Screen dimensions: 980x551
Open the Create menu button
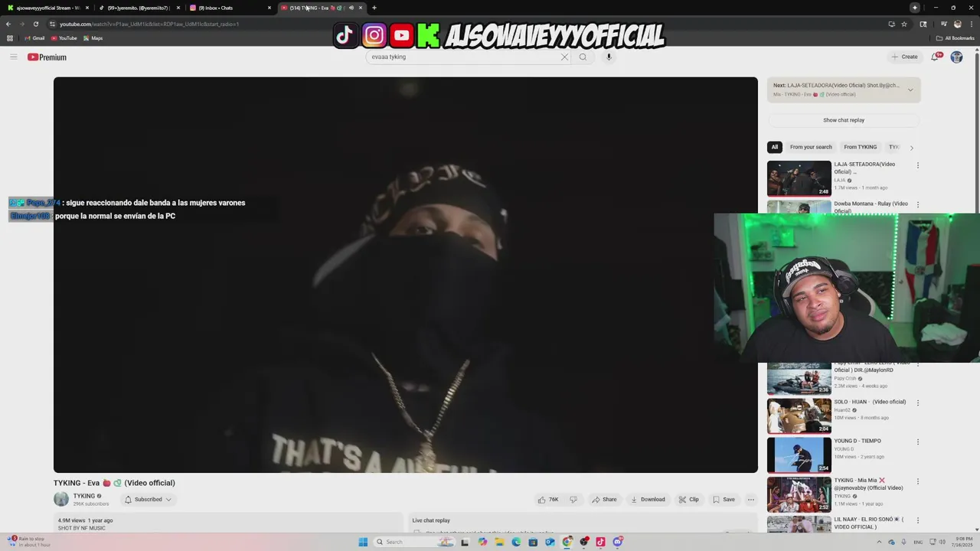(904, 57)
